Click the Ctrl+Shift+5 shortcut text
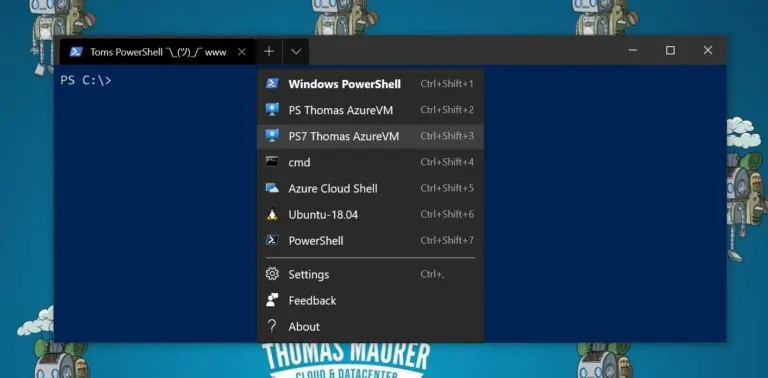This screenshot has width=768, height=378. point(447,188)
